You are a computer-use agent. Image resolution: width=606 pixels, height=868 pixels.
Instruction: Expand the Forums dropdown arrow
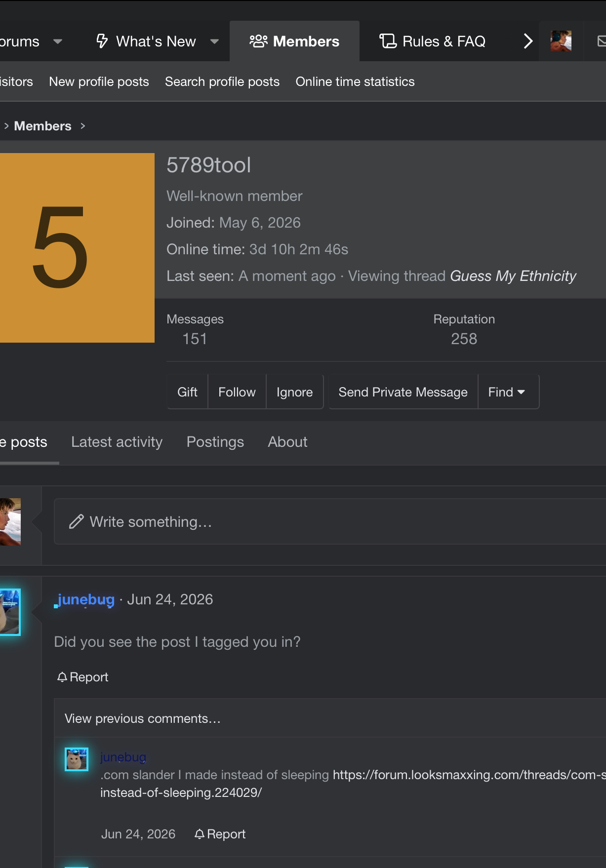click(58, 41)
